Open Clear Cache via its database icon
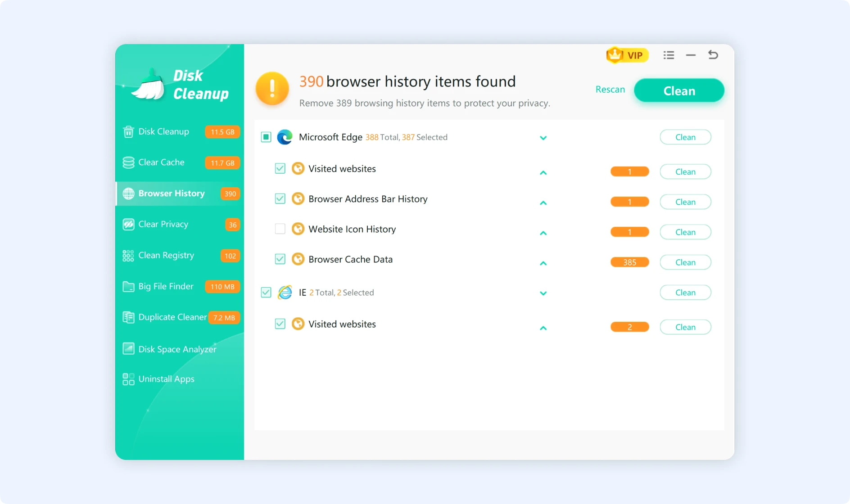This screenshot has width=850, height=504. coord(128,162)
